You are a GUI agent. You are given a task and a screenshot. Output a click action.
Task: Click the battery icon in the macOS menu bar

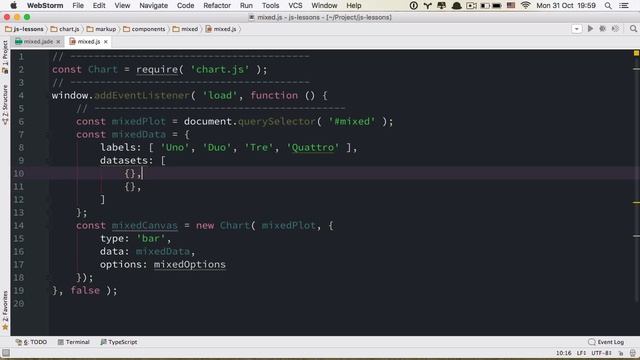497,5
